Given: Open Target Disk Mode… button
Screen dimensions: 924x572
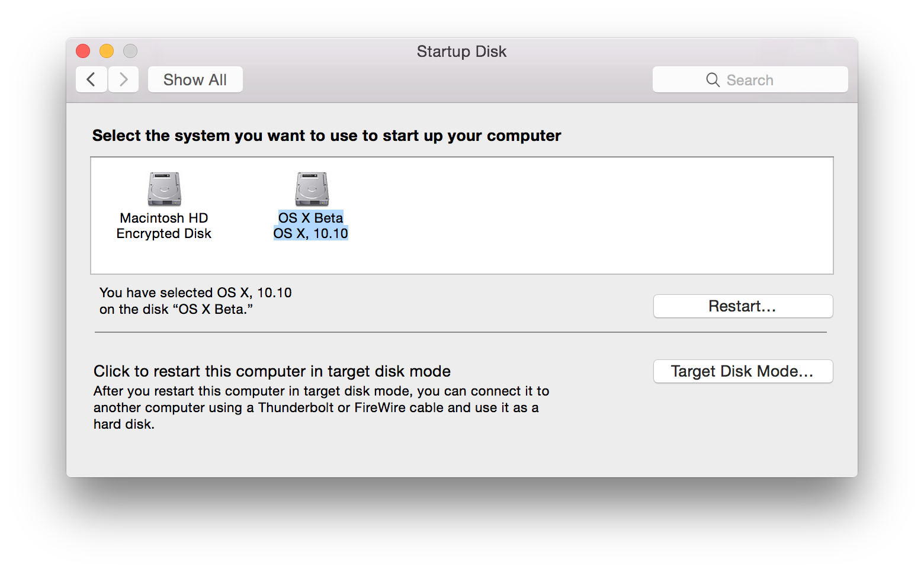Looking at the screenshot, I should (743, 371).
